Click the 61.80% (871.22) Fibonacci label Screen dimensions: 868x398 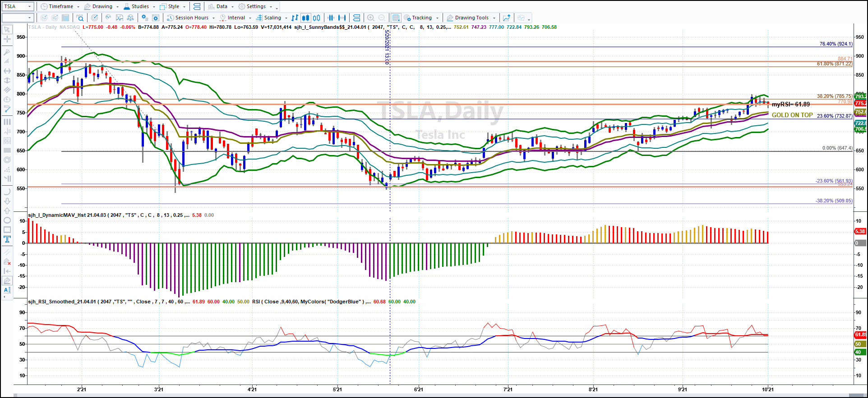[835, 64]
